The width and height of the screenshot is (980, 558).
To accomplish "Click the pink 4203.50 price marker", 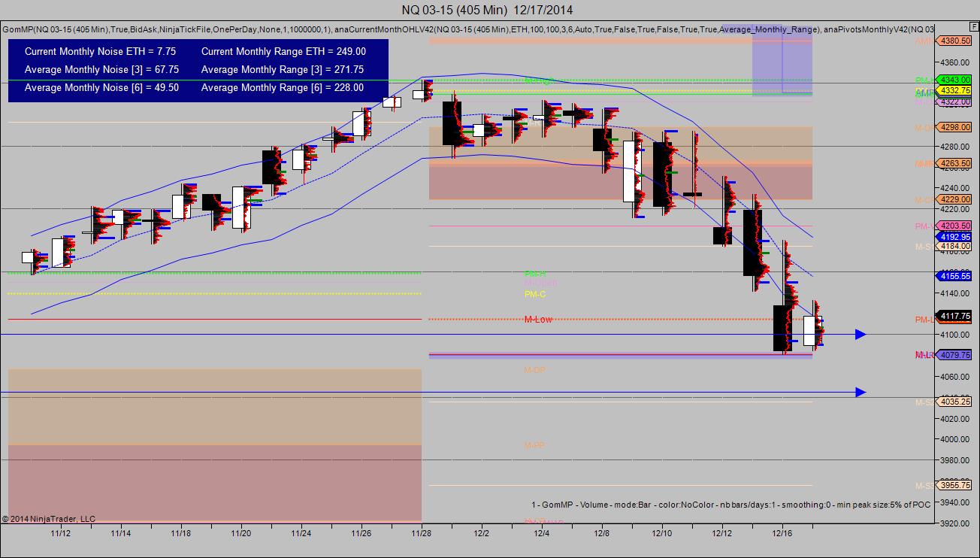I will (x=954, y=226).
